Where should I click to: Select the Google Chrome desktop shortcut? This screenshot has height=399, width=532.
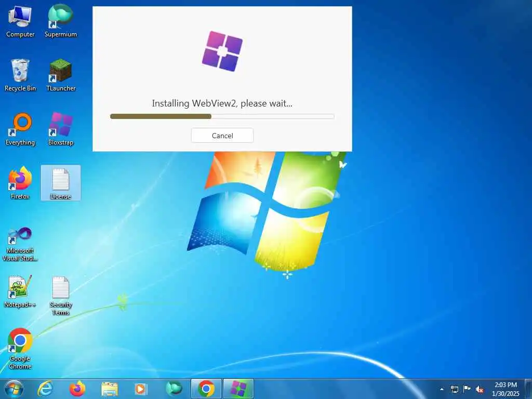tap(20, 349)
